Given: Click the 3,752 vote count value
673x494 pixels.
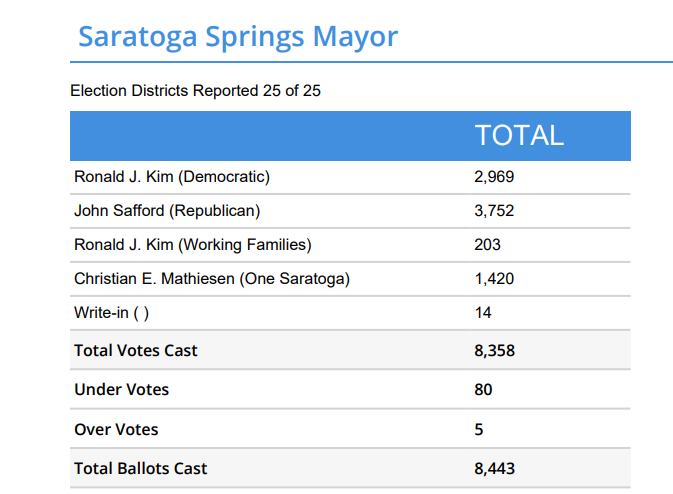Looking at the screenshot, I should [x=494, y=211].
